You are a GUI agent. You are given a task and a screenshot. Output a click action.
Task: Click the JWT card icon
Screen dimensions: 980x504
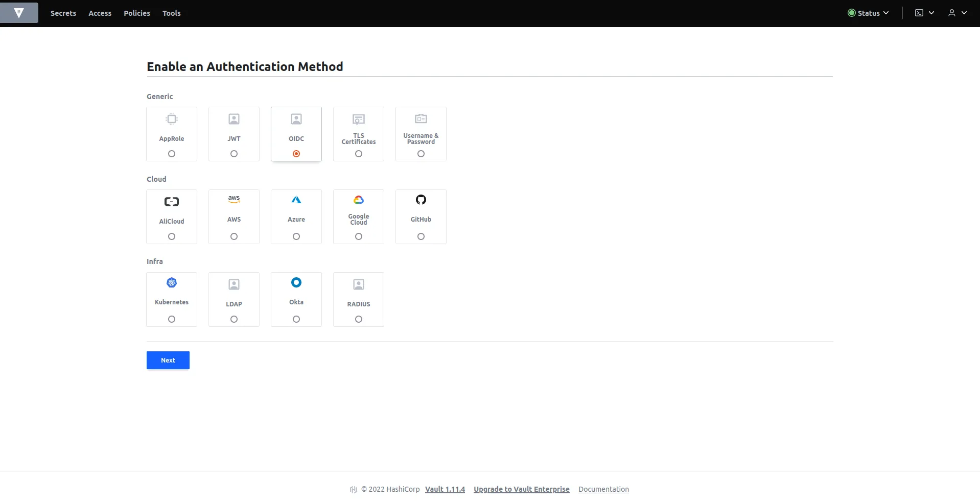[234, 119]
